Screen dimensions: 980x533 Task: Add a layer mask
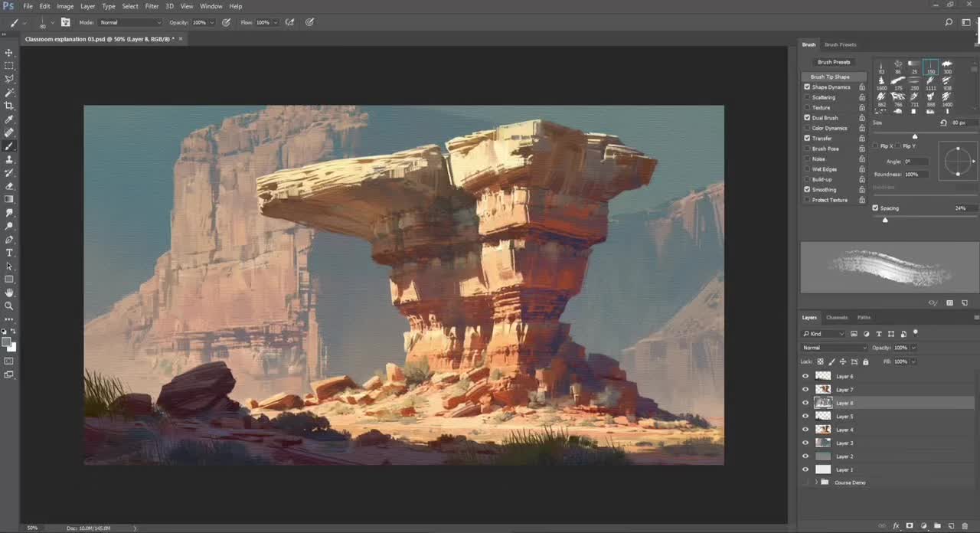coord(910,526)
